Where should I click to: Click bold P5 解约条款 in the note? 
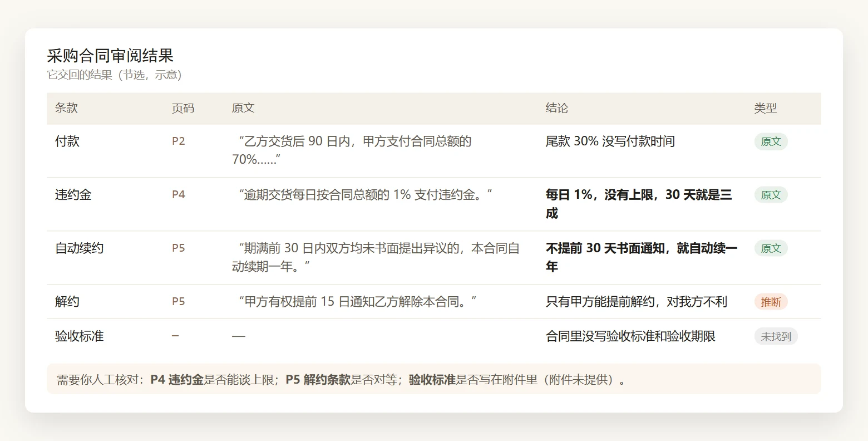(318, 380)
